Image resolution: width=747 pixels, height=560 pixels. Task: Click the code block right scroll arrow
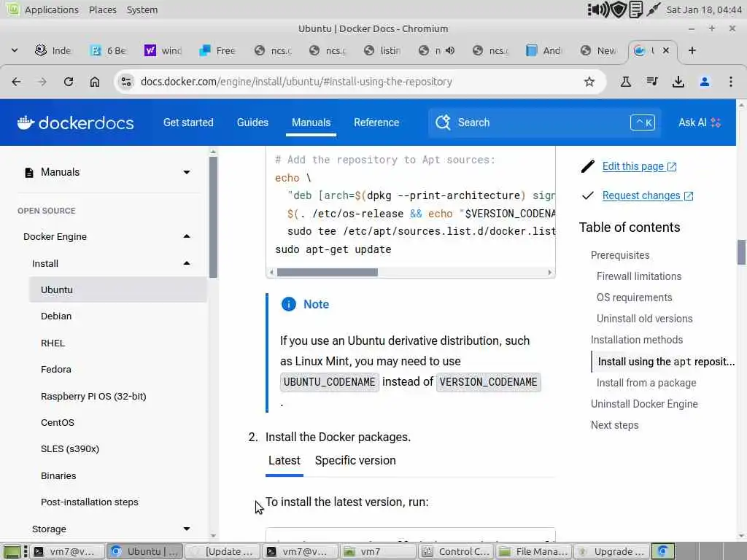(x=550, y=273)
